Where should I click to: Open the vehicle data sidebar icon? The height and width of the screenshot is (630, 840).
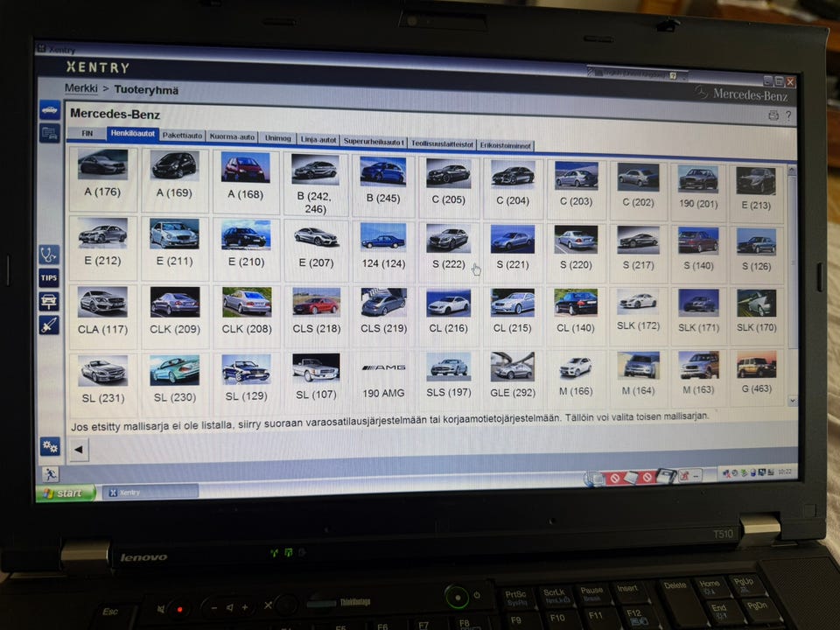click(49, 133)
